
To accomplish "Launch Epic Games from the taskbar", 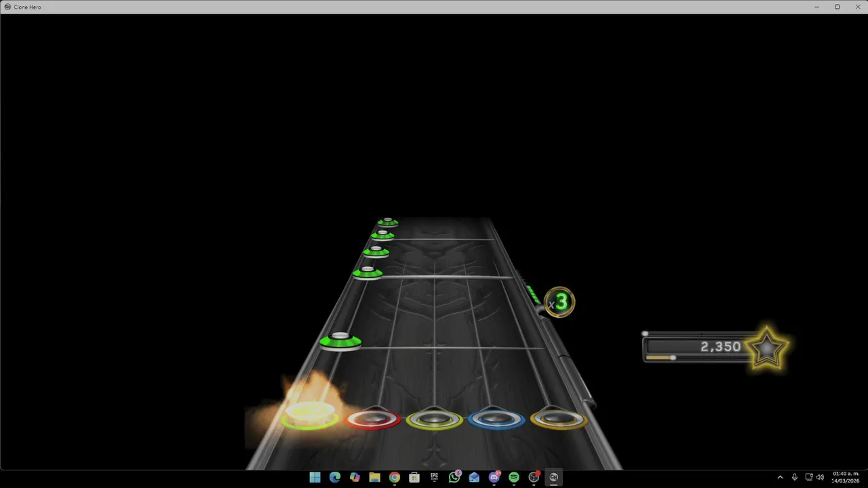I will tap(434, 477).
